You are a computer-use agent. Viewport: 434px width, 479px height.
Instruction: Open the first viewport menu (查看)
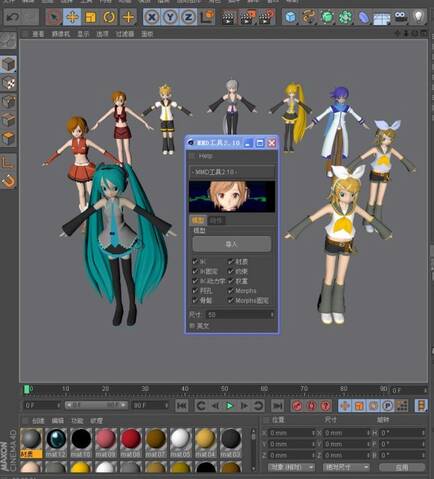(38, 34)
